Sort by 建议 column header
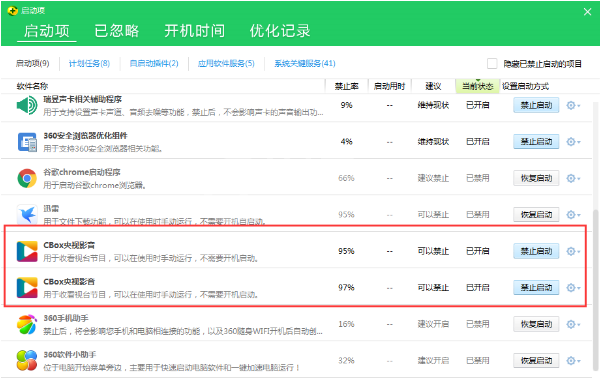This screenshot has height=379, width=600. (x=433, y=87)
